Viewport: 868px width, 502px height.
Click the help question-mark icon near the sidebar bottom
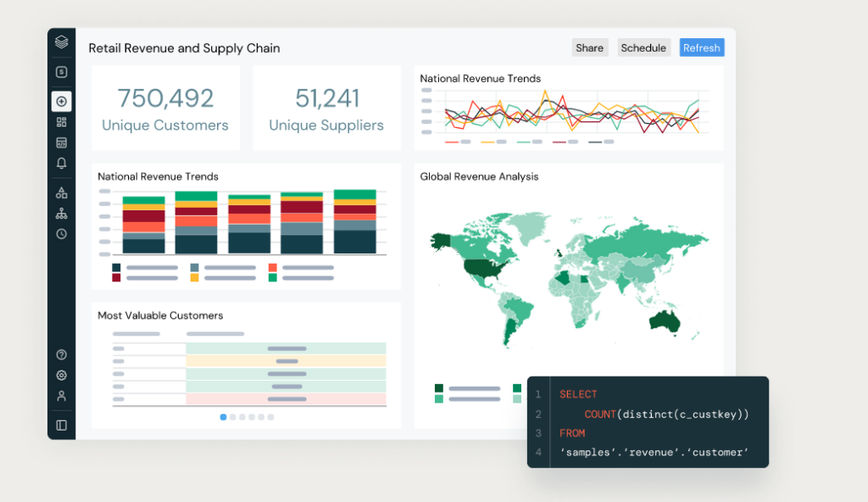coord(61,354)
